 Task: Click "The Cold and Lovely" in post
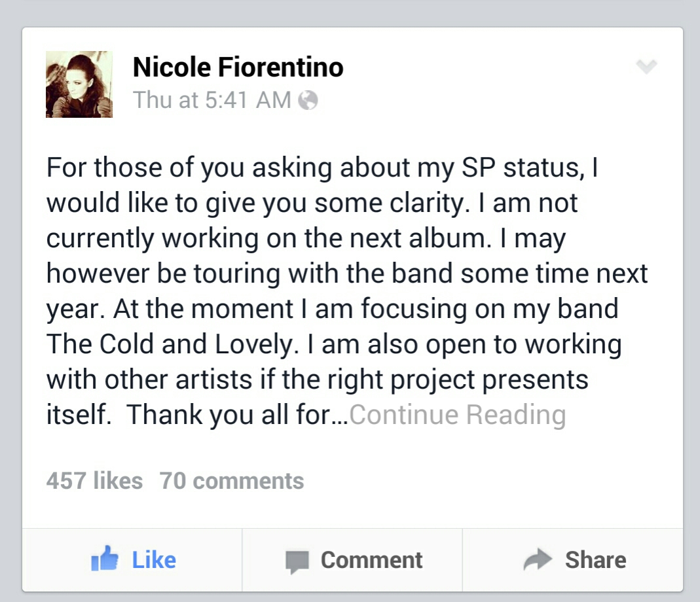click(x=168, y=344)
